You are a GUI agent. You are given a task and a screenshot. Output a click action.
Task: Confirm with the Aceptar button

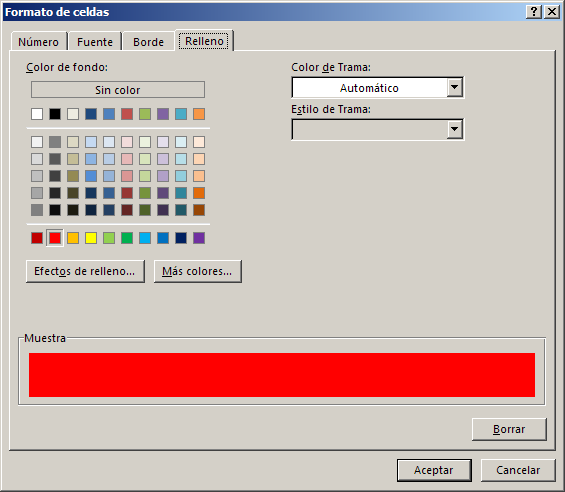pyautogui.click(x=434, y=470)
